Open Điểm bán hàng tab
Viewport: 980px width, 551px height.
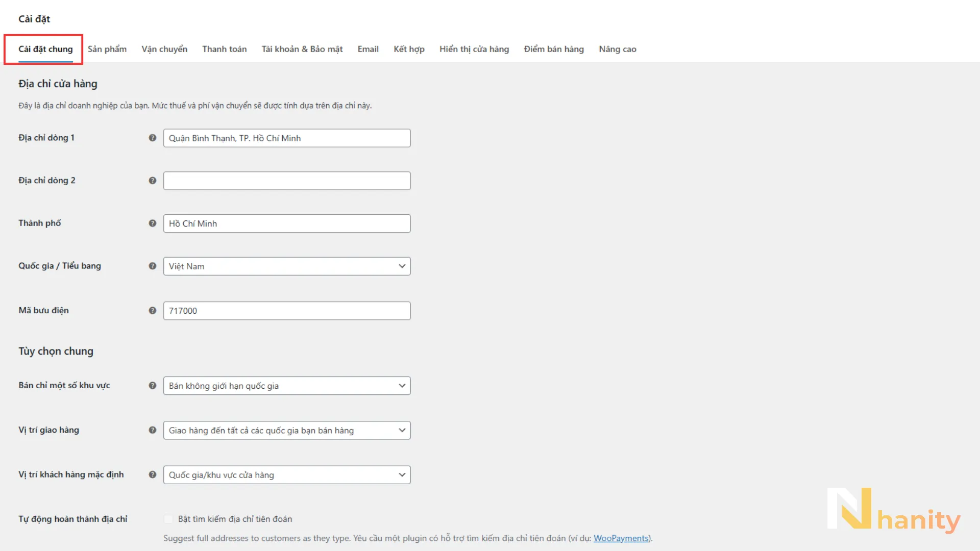[x=554, y=49]
